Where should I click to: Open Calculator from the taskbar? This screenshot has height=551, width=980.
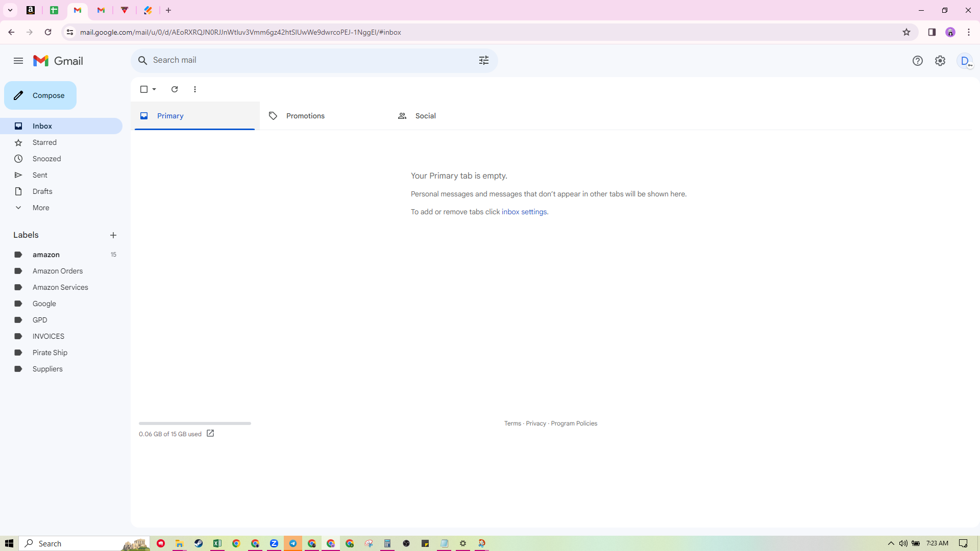click(x=387, y=543)
